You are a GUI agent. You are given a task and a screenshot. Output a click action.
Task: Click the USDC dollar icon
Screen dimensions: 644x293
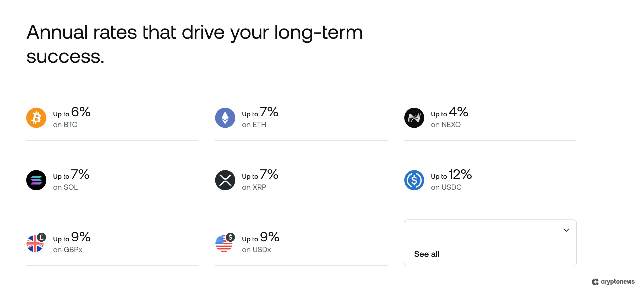tap(414, 180)
